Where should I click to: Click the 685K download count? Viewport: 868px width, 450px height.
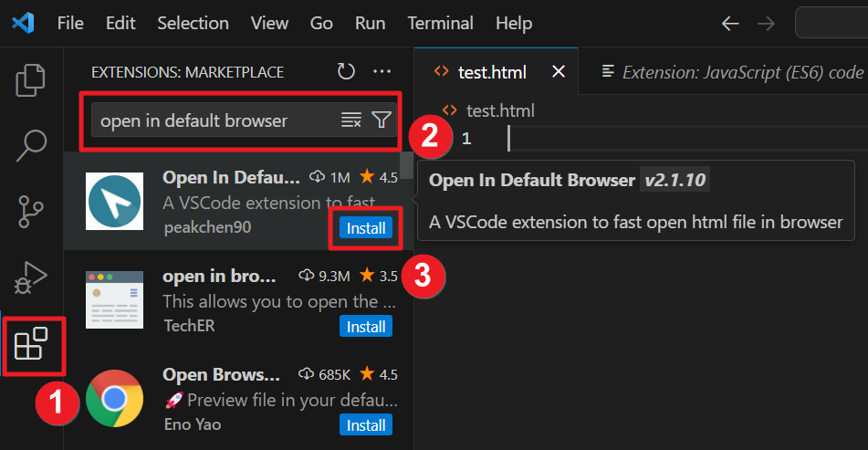(x=324, y=374)
